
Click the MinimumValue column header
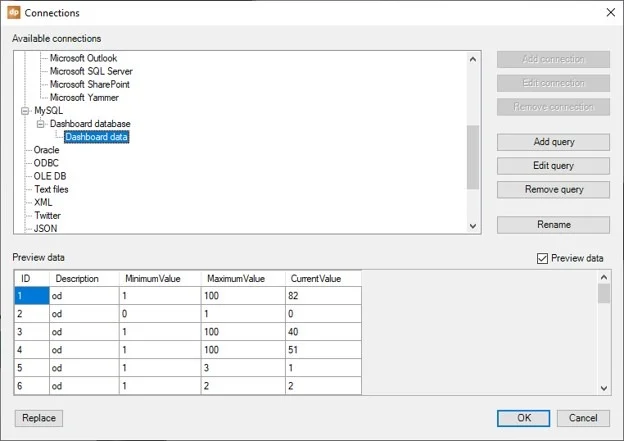160,279
